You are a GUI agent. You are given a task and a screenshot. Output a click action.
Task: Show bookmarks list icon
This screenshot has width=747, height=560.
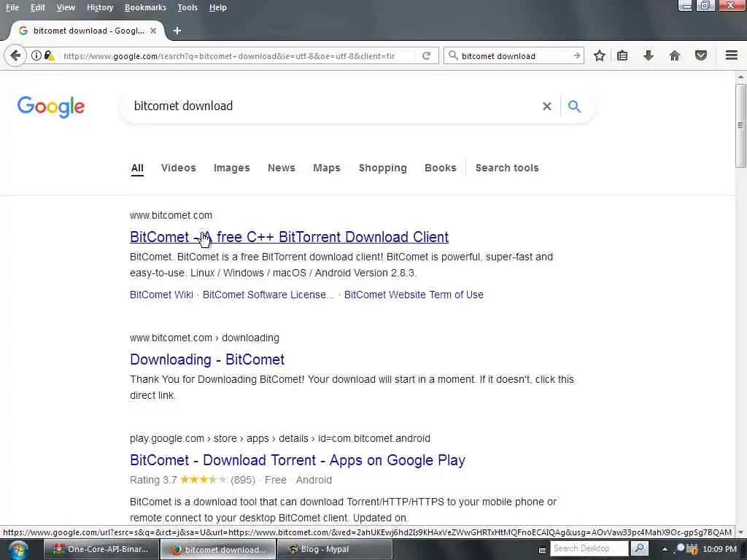tap(622, 55)
